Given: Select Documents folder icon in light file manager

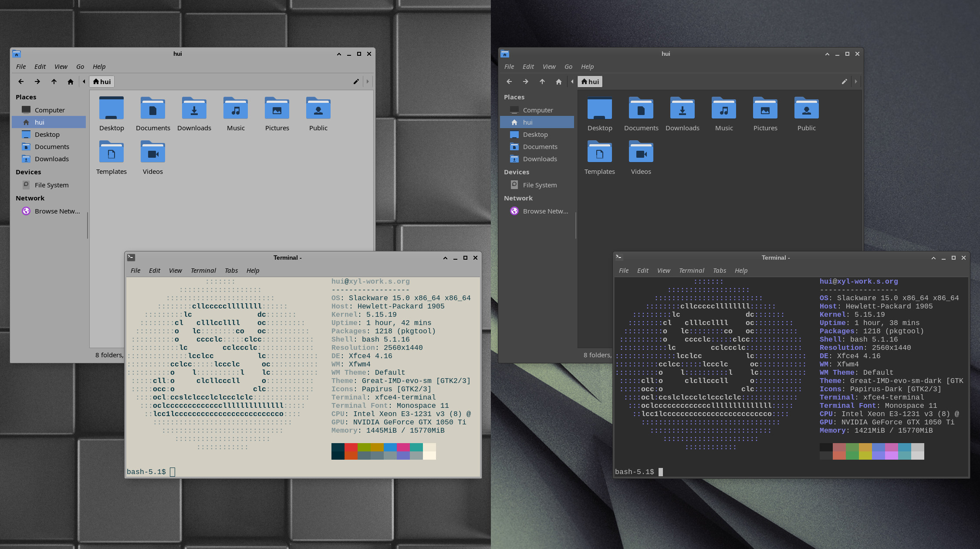Looking at the screenshot, I should [x=153, y=108].
